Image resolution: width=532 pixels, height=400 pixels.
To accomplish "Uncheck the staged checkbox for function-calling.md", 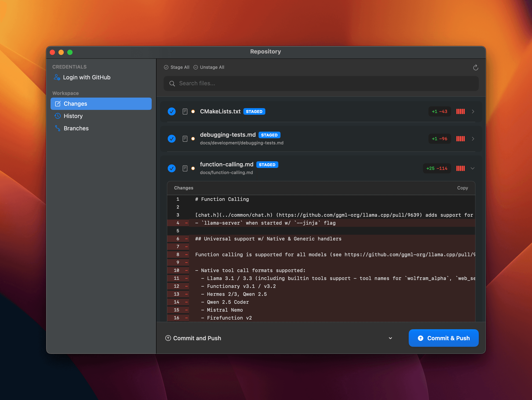I will tap(171, 168).
